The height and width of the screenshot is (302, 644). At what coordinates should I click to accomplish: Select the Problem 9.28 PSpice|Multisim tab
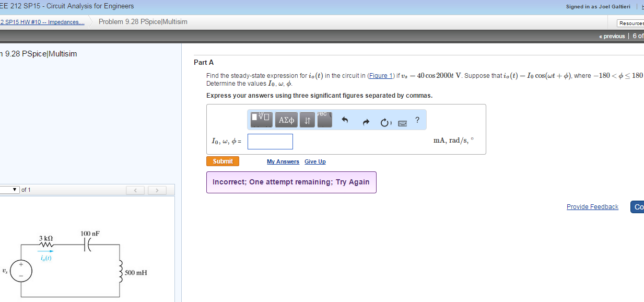coord(142,21)
